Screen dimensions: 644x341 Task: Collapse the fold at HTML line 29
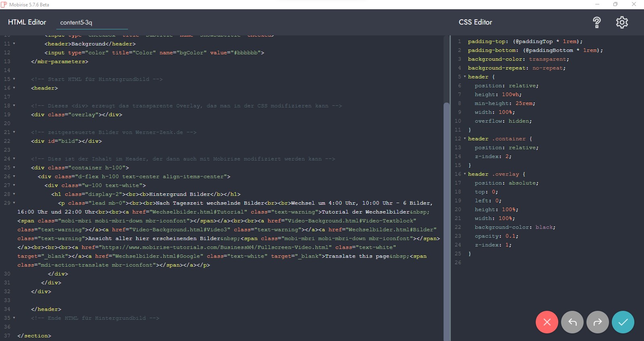coord(14,203)
